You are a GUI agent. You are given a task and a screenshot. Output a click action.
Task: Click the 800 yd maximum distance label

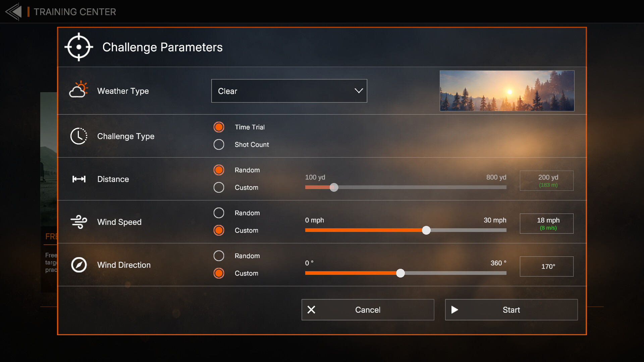click(496, 177)
